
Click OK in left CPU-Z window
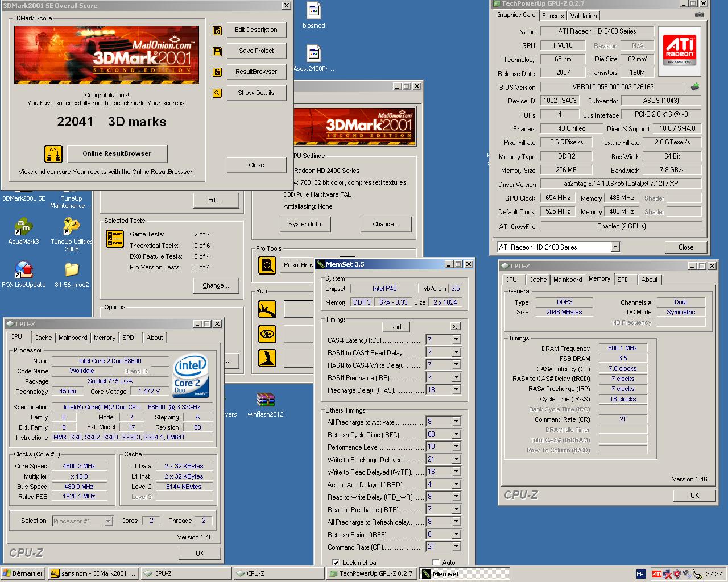pos(200,553)
